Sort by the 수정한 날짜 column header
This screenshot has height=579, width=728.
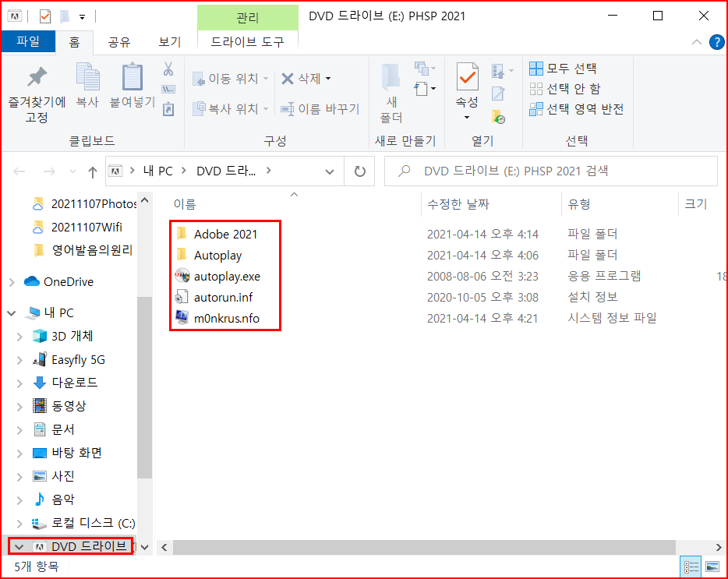(x=458, y=204)
